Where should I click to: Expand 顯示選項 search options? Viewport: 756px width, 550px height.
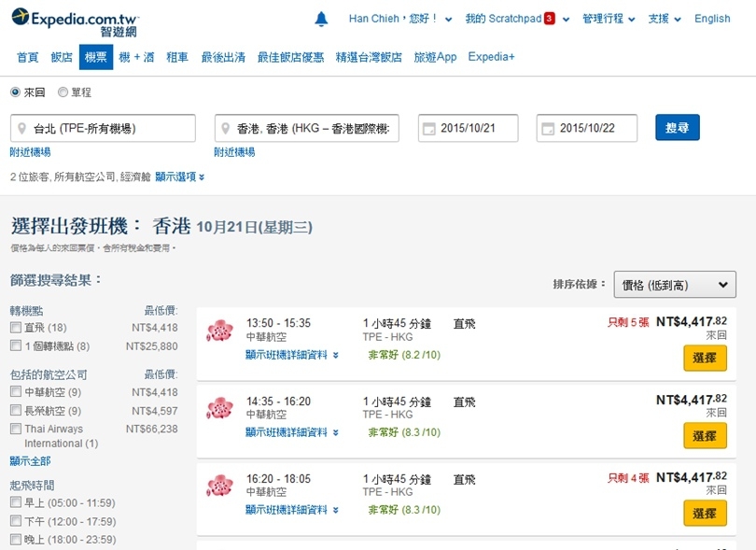(x=179, y=176)
